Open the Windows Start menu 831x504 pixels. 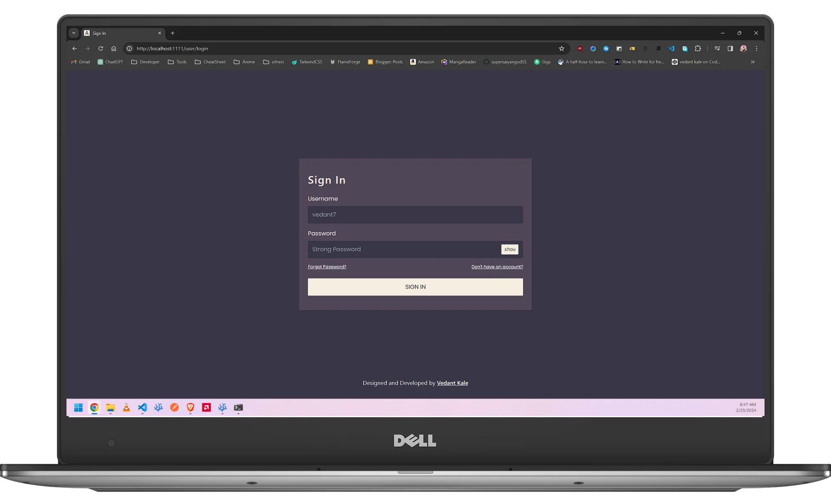(x=78, y=408)
